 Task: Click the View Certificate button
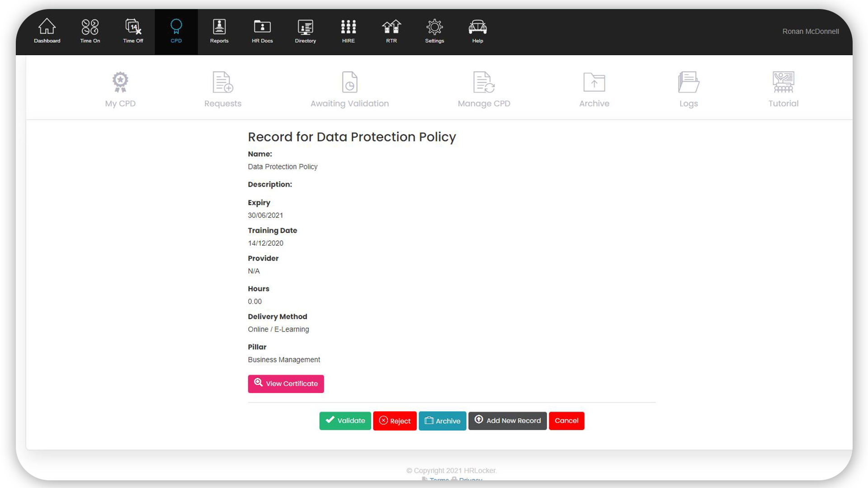(x=286, y=384)
